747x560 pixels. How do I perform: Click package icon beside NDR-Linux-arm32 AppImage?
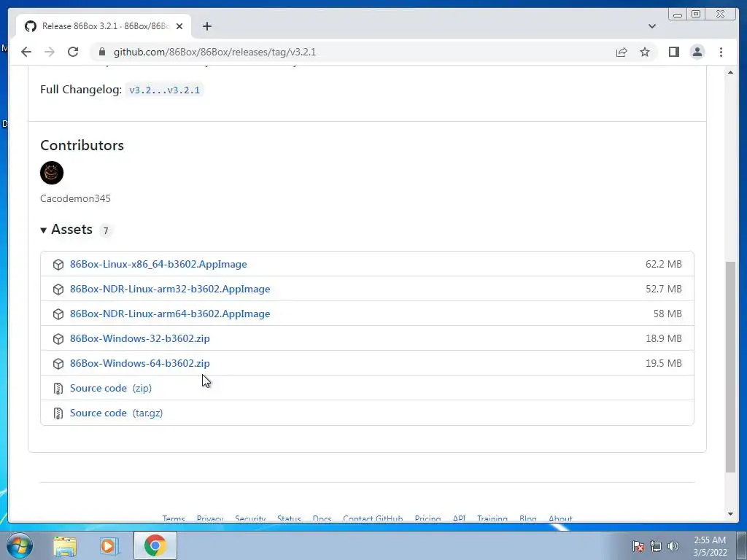click(58, 289)
